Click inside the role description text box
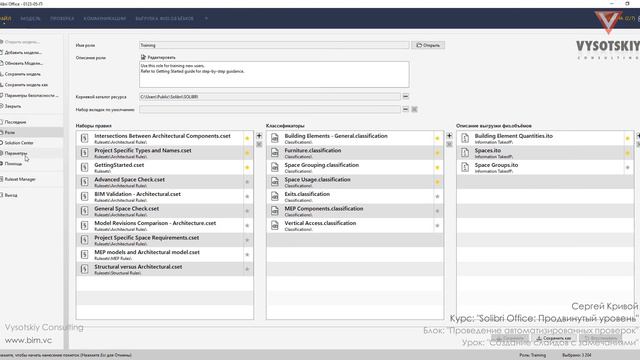Image resolution: width=640 pixels, height=360 pixels. (x=274, y=74)
